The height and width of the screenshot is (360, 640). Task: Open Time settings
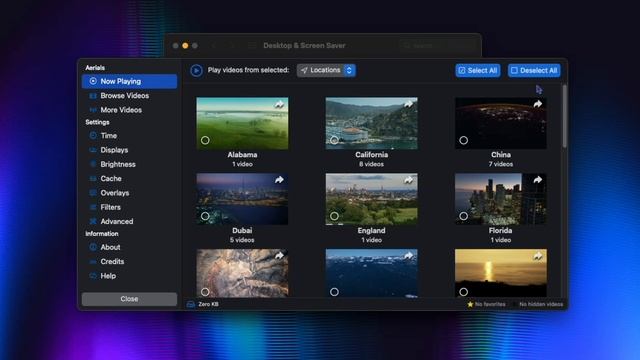[129, 136]
